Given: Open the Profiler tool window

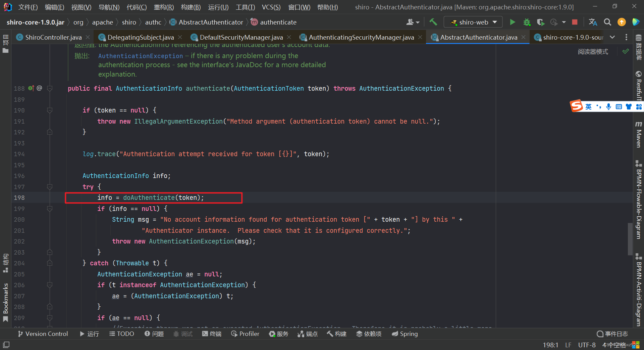Looking at the screenshot, I should [x=245, y=334].
